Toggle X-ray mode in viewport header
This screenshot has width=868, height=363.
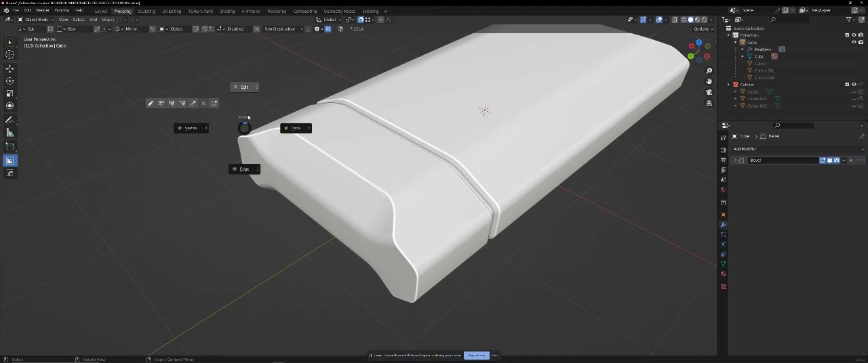pyautogui.click(x=675, y=20)
